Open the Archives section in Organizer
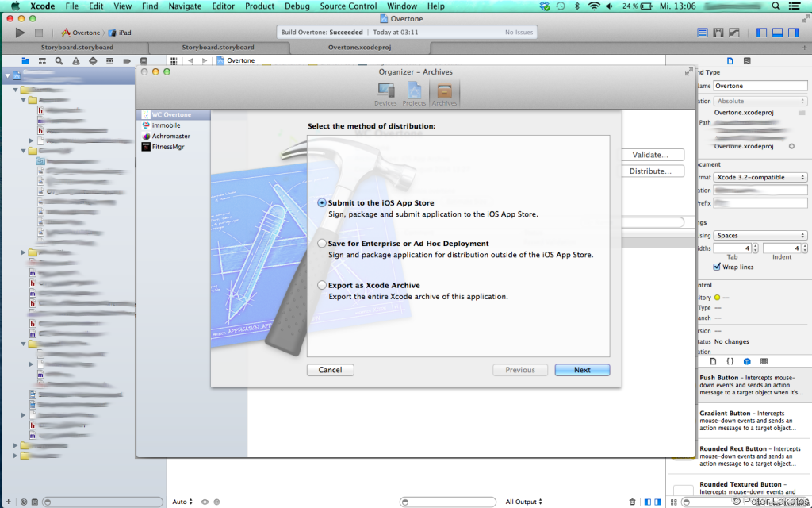812x508 pixels. [x=444, y=94]
